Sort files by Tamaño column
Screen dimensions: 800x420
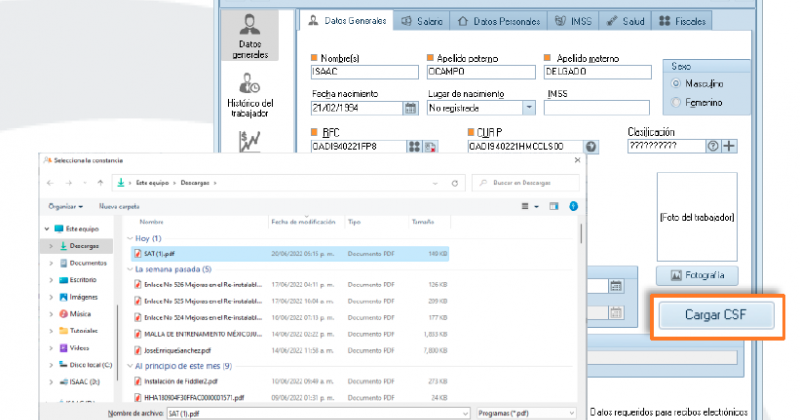(x=423, y=222)
